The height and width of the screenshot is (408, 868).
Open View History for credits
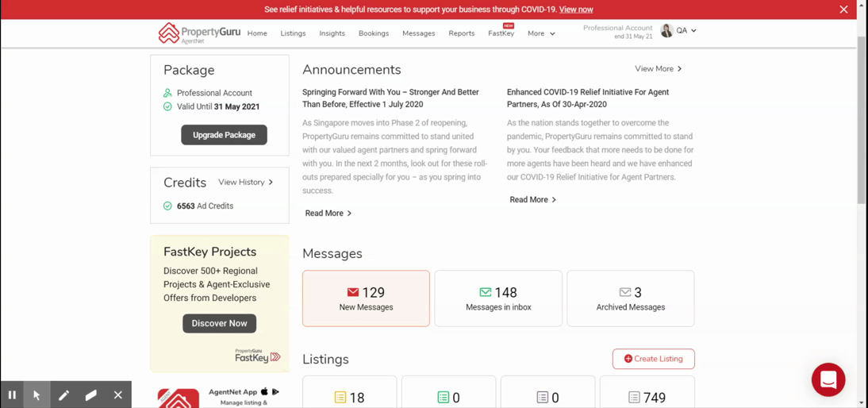click(x=246, y=182)
